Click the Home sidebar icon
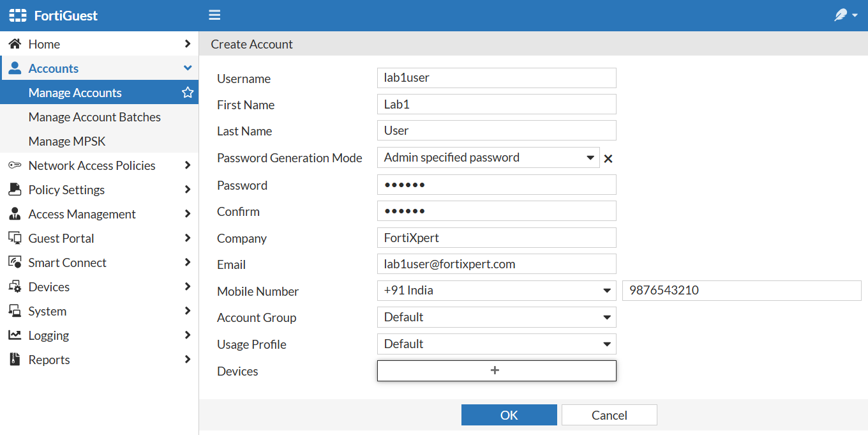Screen dimensions: 868x435 (x=15, y=43)
